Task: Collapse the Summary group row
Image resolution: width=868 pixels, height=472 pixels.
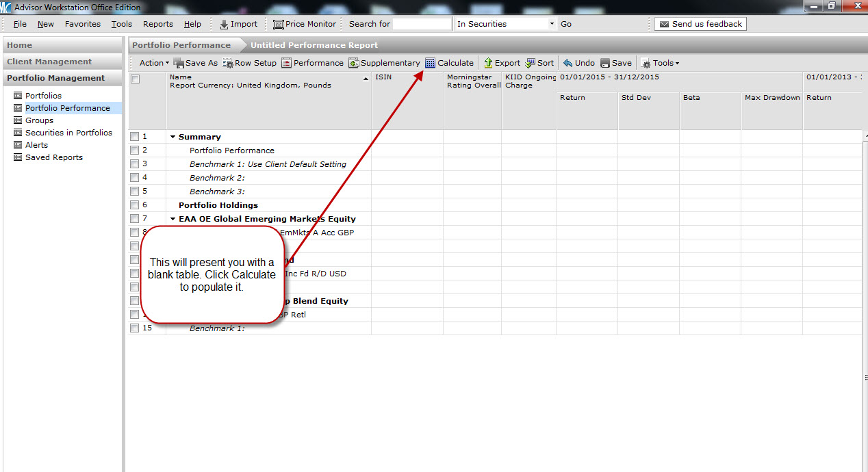Action: click(173, 137)
